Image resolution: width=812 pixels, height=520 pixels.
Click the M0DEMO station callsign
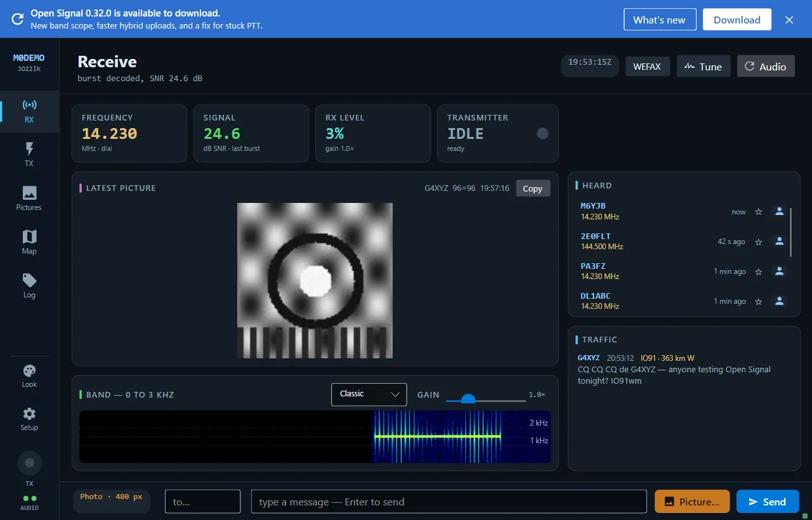[x=29, y=58]
